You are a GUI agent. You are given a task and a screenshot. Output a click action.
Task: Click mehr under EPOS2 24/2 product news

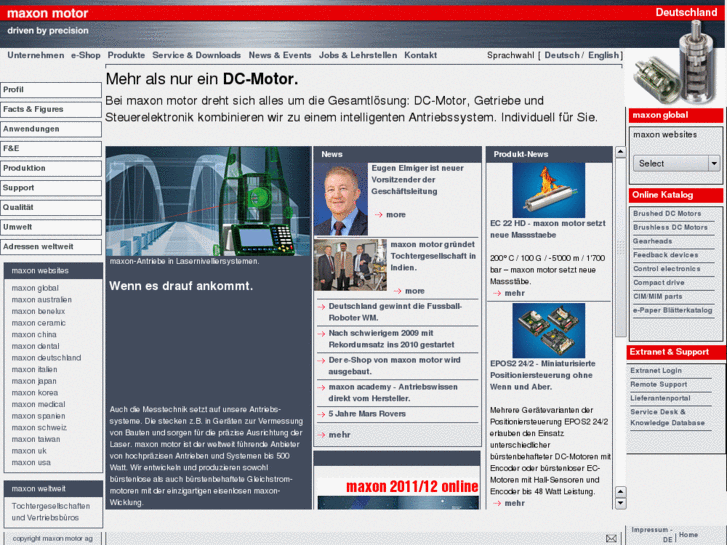pyautogui.click(x=515, y=503)
